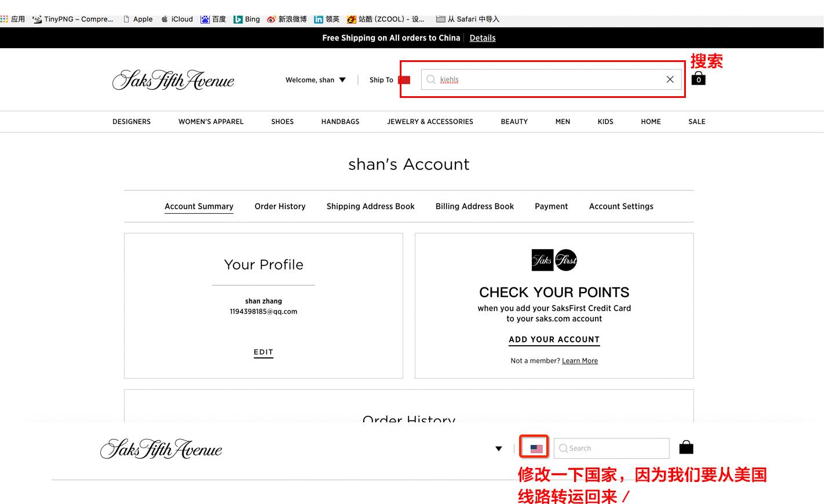Open the shopping bag icon next to the empty Search field
This screenshot has width=840, height=504.
point(686,447)
